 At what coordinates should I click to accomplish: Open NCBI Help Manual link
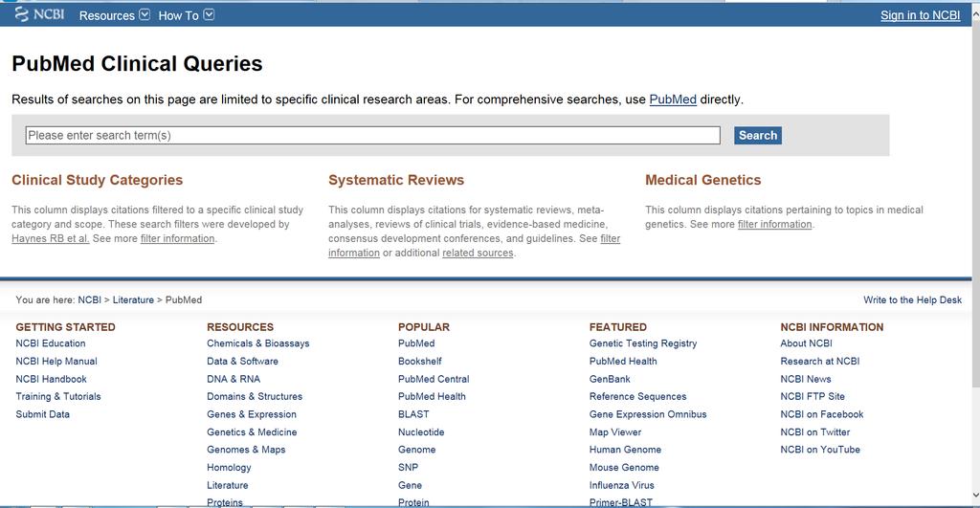[x=56, y=362]
